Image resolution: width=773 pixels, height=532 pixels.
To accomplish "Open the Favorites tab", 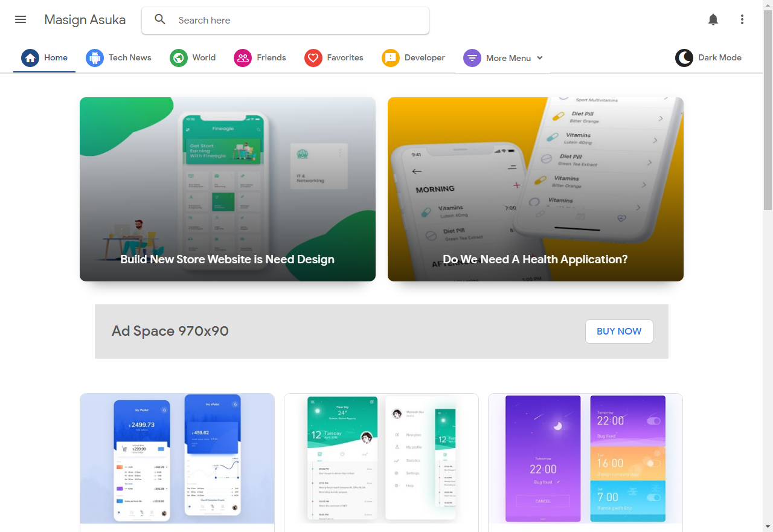I will pos(334,58).
